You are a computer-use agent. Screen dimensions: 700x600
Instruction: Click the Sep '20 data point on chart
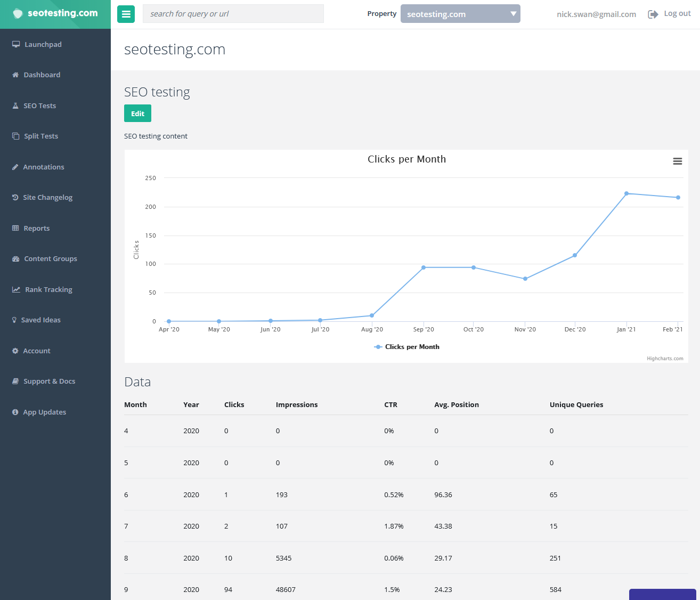click(424, 267)
